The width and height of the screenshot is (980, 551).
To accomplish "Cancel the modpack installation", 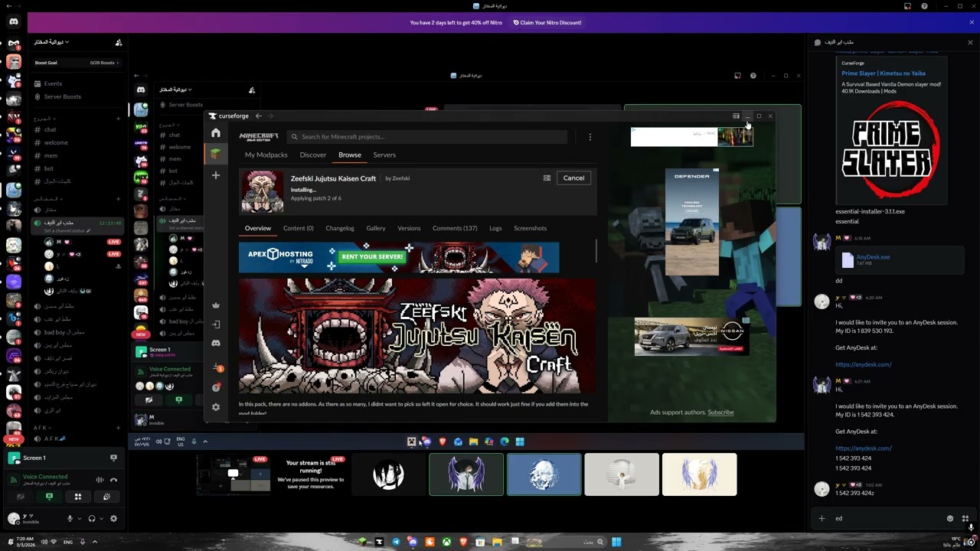I will pyautogui.click(x=573, y=178).
